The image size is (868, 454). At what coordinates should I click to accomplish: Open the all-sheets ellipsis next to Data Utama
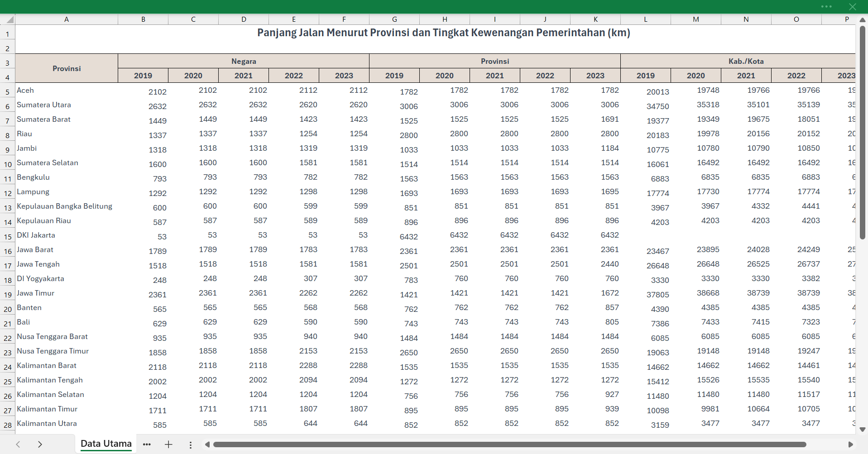(147, 444)
